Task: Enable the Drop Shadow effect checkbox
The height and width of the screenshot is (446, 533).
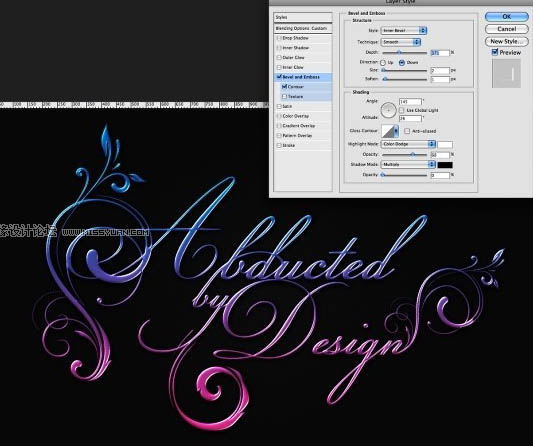Action: point(279,38)
